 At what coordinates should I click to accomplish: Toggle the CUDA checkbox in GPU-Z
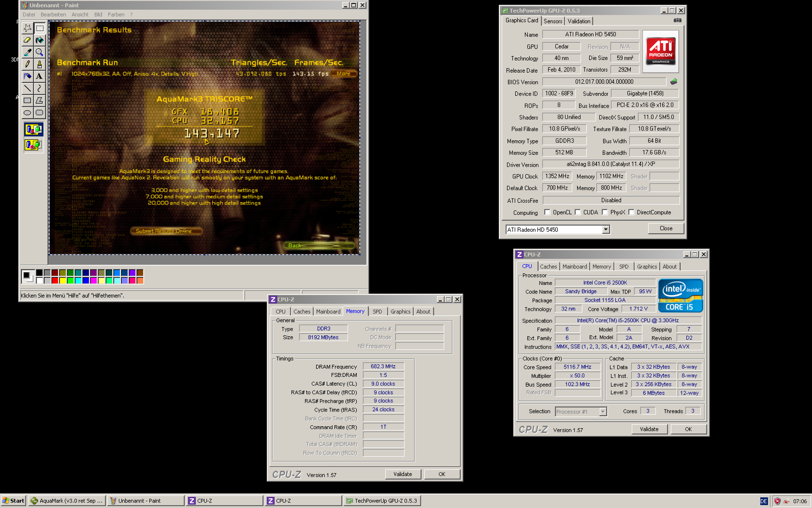[578, 212]
